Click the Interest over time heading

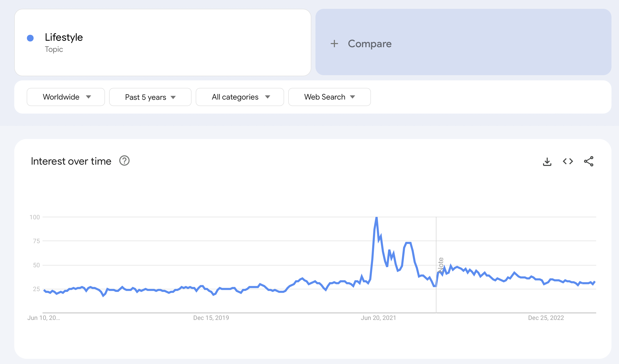tap(71, 161)
